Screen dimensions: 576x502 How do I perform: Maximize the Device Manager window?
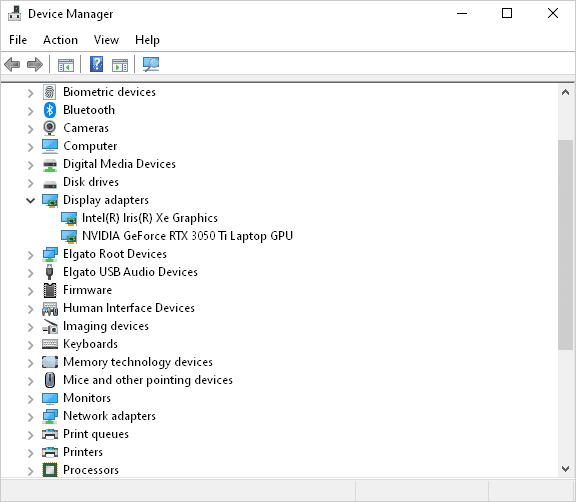click(x=507, y=14)
